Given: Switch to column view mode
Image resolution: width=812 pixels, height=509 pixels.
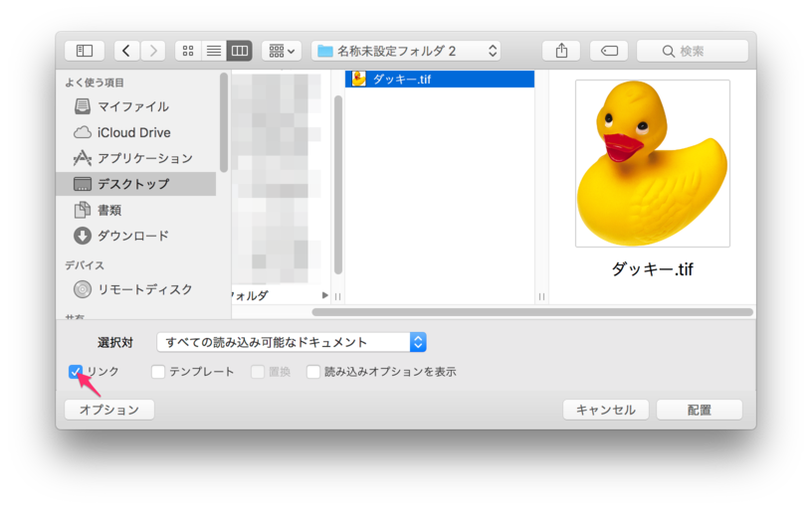Looking at the screenshot, I should point(239,51).
